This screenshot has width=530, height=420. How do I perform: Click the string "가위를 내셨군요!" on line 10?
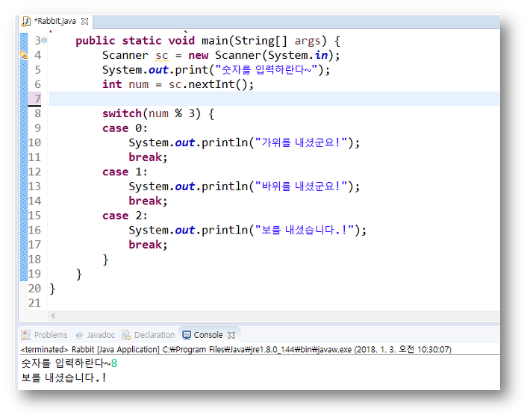pyautogui.click(x=301, y=142)
